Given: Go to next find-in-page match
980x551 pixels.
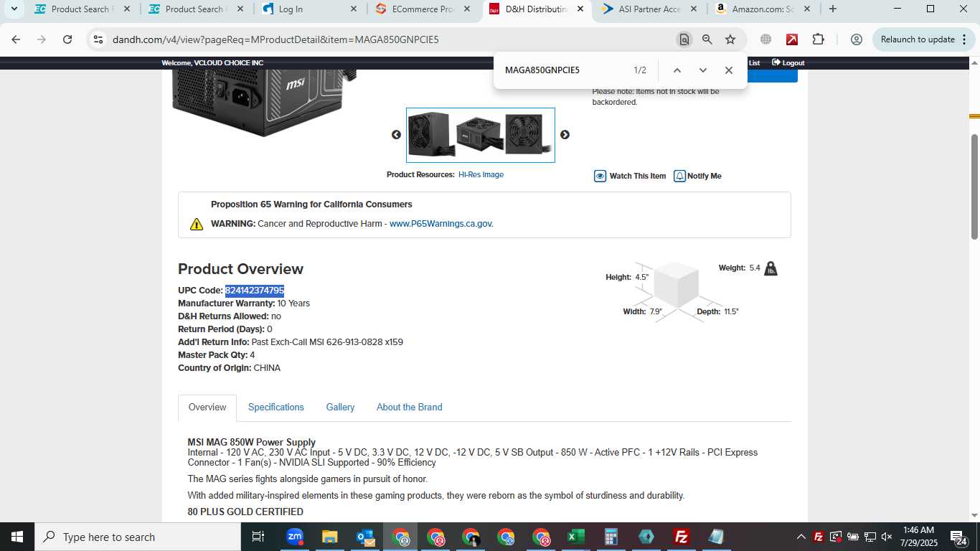Looking at the screenshot, I should click(x=703, y=70).
